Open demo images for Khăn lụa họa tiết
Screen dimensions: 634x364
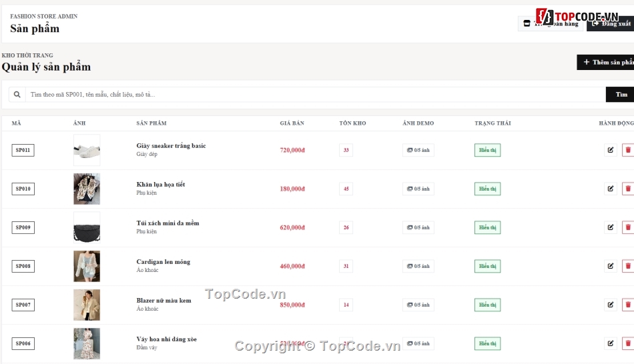coord(418,189)
